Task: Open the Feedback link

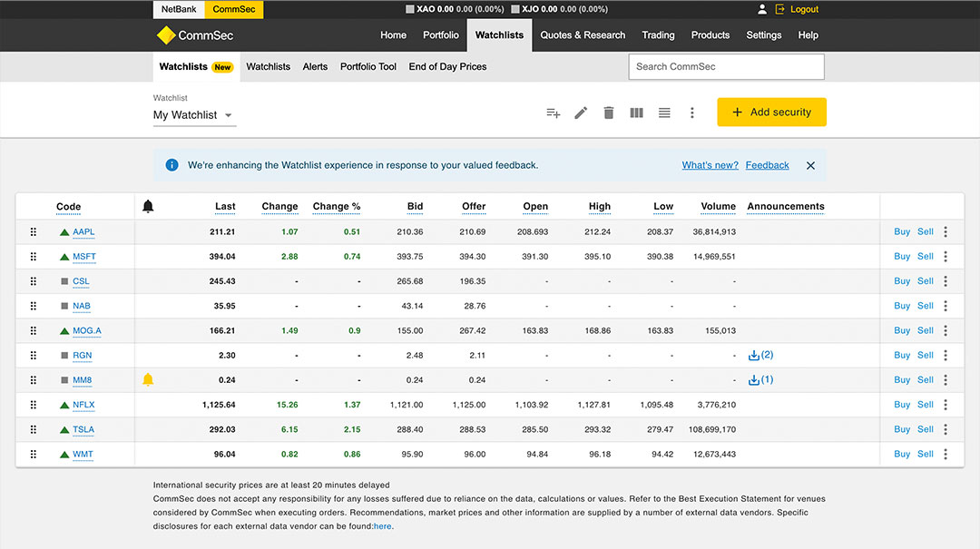Action: 767,165
